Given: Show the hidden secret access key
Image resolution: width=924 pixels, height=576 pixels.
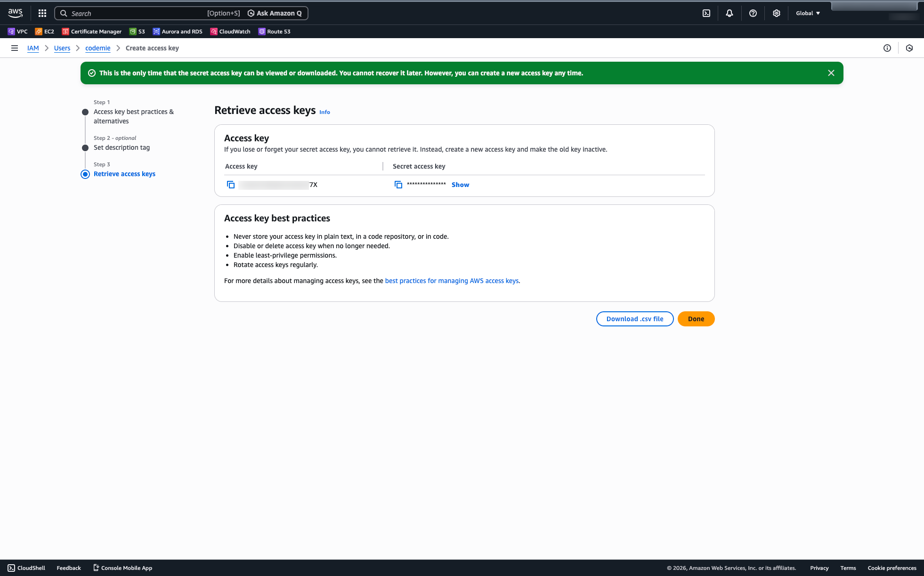Looking at the screenshot, I should (460, 185).
